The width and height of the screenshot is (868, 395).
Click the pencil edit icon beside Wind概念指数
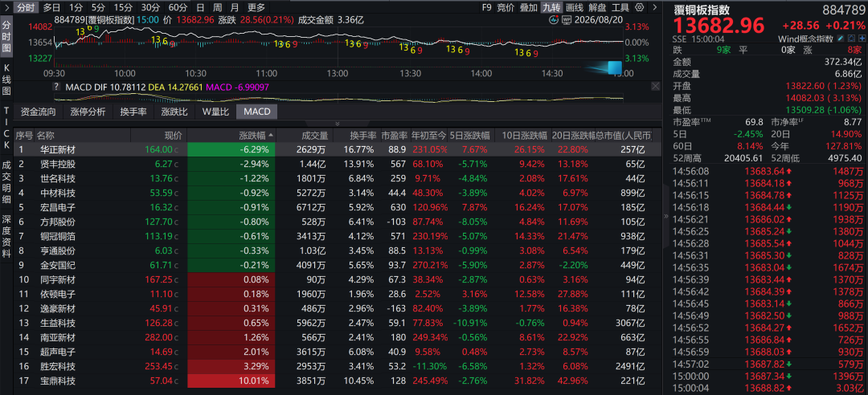(x=841, y=39)
